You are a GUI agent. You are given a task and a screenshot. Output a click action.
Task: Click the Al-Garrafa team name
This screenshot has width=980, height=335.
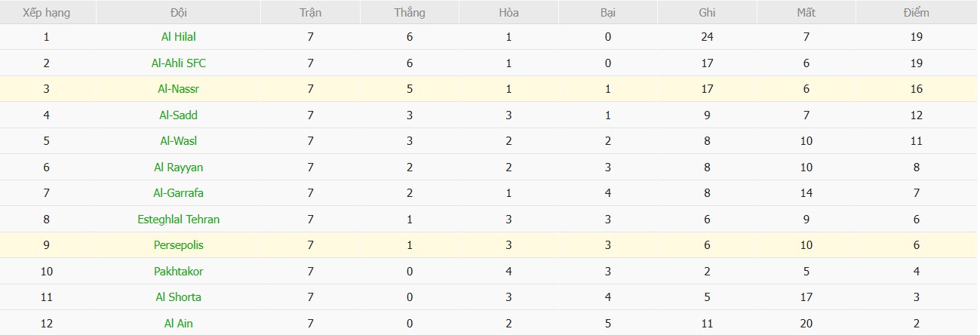[x=179, y=193]
